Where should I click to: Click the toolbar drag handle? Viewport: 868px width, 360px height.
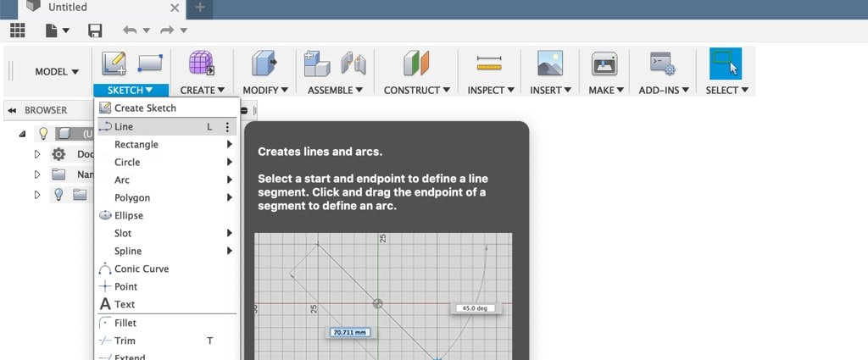coord(10,71)
